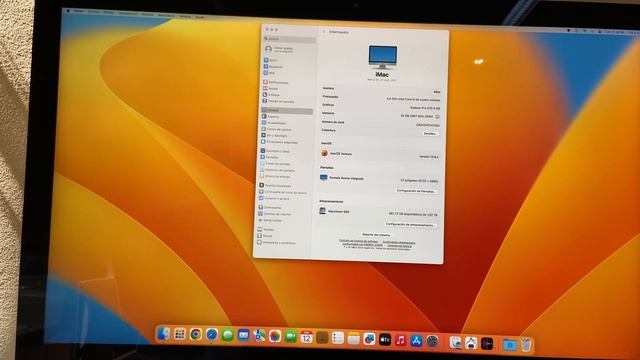
Task: Click the Configuración de Pantallas button
Action: pos(416,191)
